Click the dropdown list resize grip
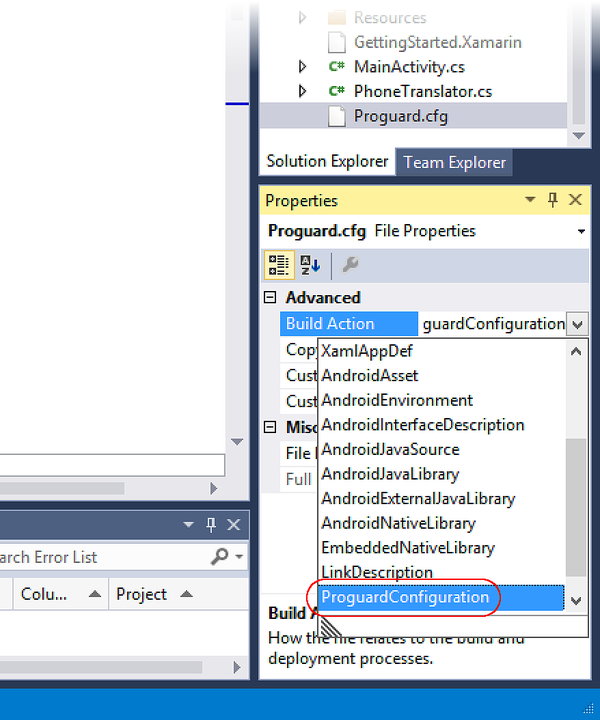 click(x=330, y=627)
